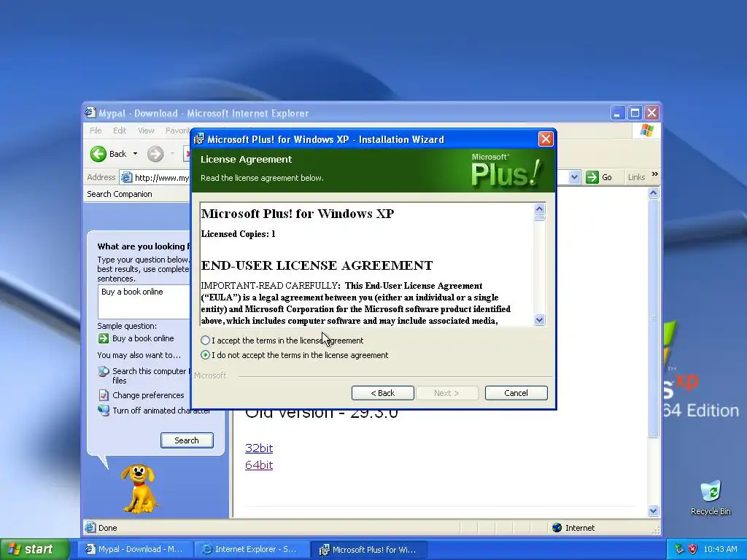
Task: Click IE Forward arrow button
Action: click(x=155, y=154)
